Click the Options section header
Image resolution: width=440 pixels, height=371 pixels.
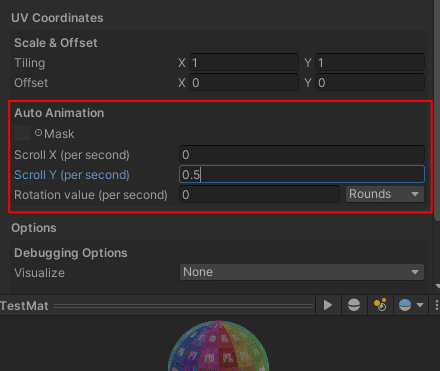tap(34, 228)
